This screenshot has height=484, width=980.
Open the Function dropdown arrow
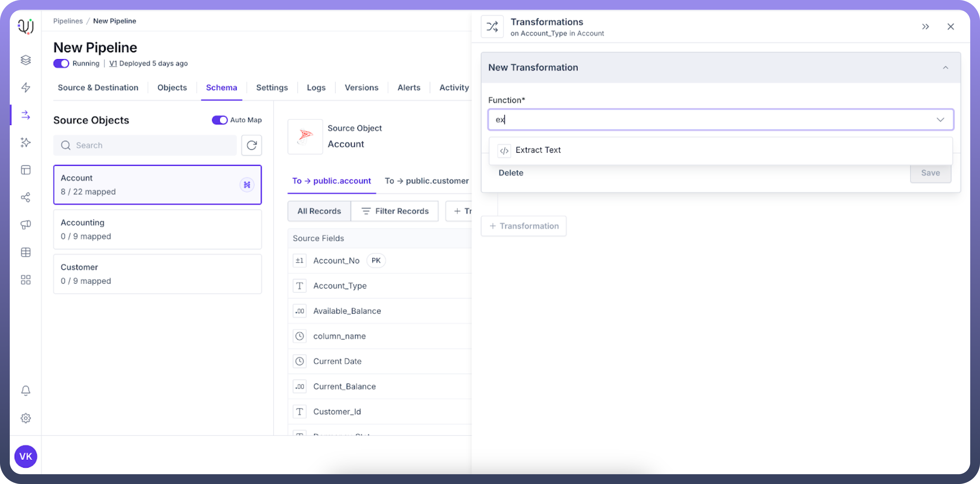(x=940, y=120)
